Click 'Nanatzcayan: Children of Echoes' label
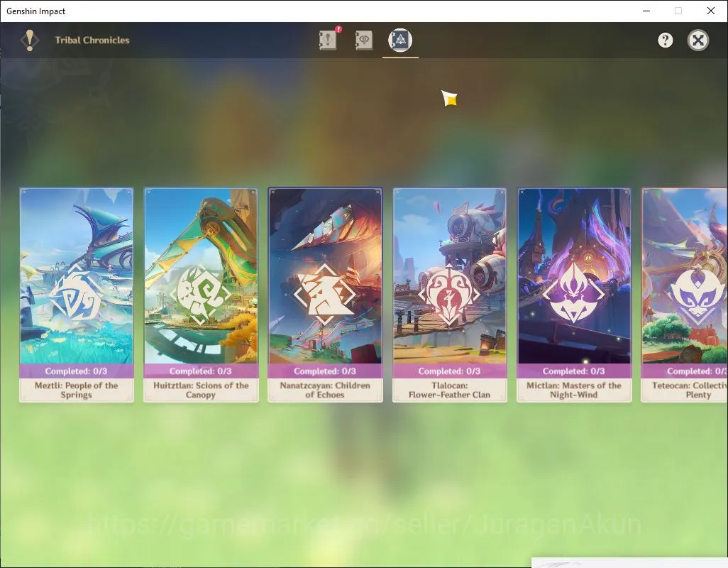 (x=325, y=390)
